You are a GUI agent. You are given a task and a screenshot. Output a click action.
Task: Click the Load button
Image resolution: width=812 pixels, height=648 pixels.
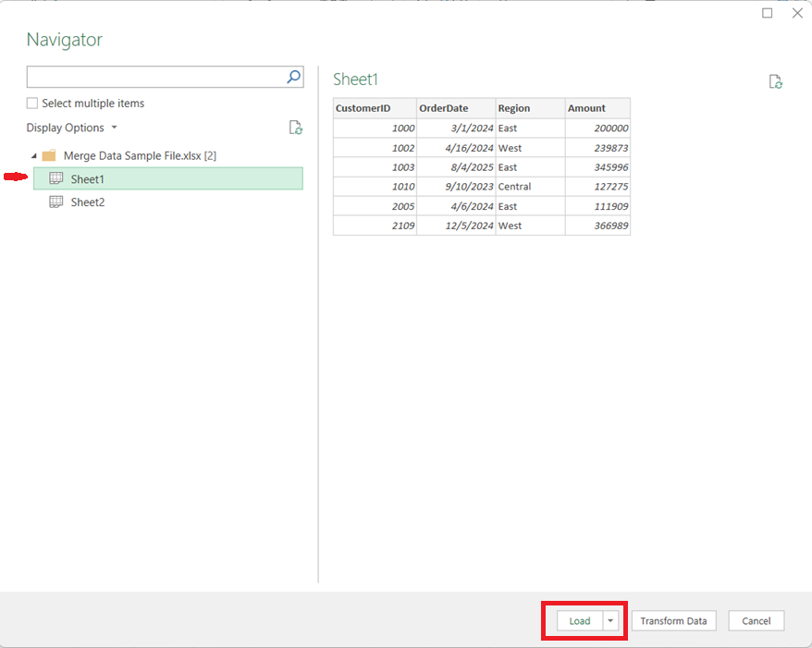click(580, 620)
